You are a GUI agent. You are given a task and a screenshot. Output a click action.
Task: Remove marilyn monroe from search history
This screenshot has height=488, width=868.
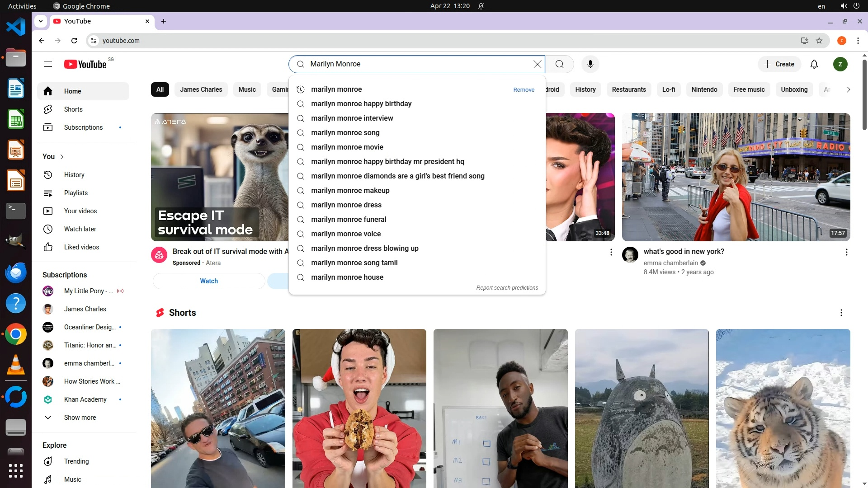tap(524, 90)
